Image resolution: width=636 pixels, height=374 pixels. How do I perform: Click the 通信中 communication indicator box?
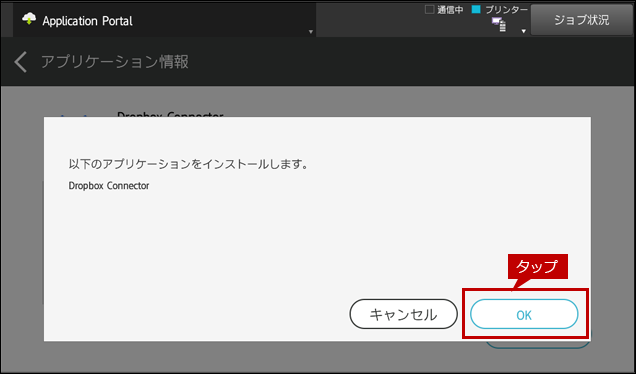coord(430,9)
